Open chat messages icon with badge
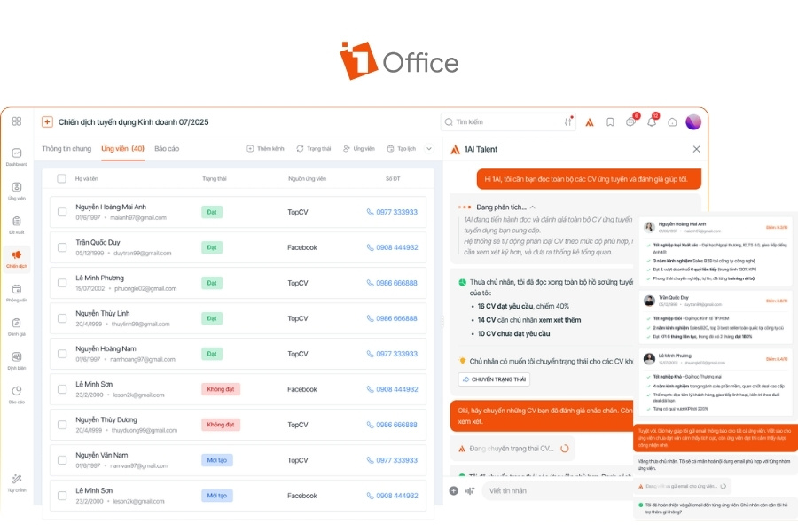 coord(631,121)
